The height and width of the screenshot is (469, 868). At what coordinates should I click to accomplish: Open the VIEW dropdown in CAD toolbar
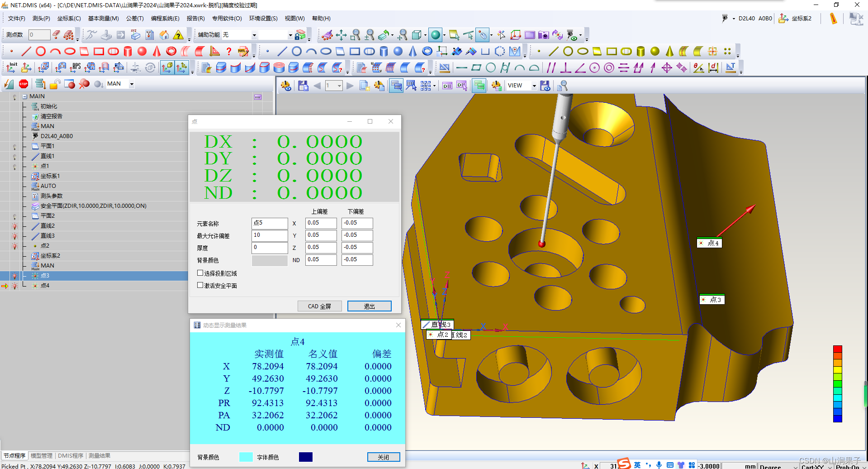534,86
